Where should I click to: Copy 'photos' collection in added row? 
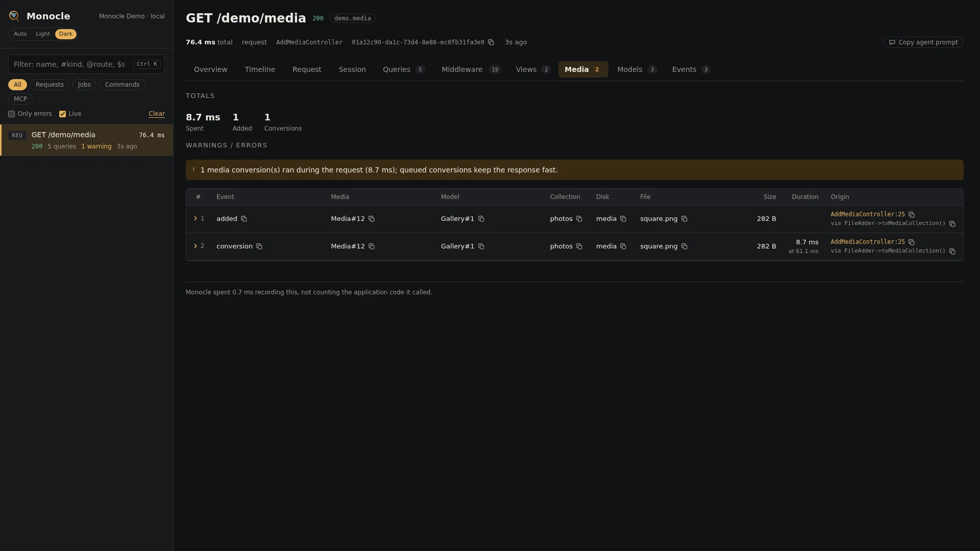579,219
